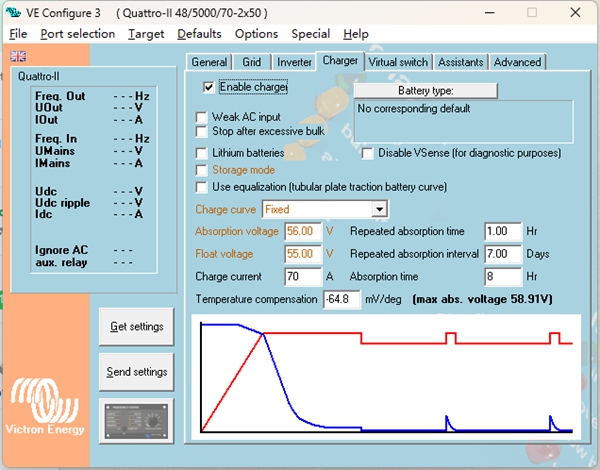Viewport: 600px width, 470px height.
Task: Click the Victron Energy logo
Action: [45, 406]
